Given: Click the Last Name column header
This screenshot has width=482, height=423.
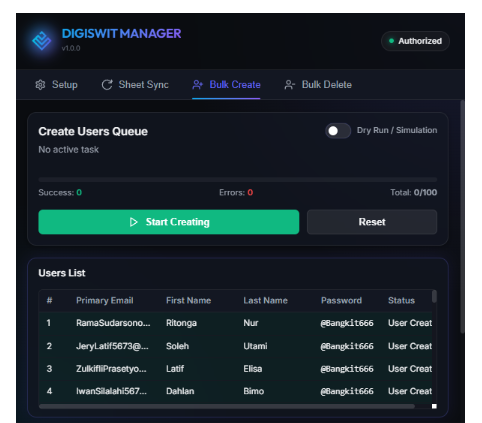Looking at the screenshot, I should 265,301.
